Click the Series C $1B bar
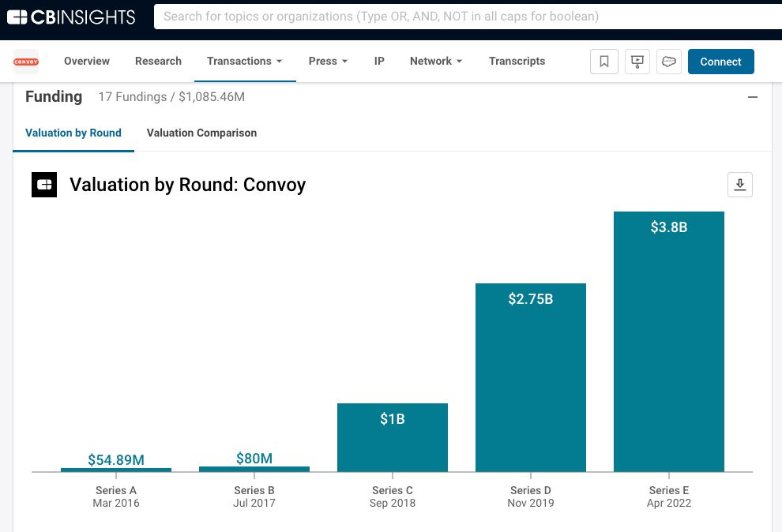This screenshot has height=532, width=782. pyautogui.click(x=393, y=437)
